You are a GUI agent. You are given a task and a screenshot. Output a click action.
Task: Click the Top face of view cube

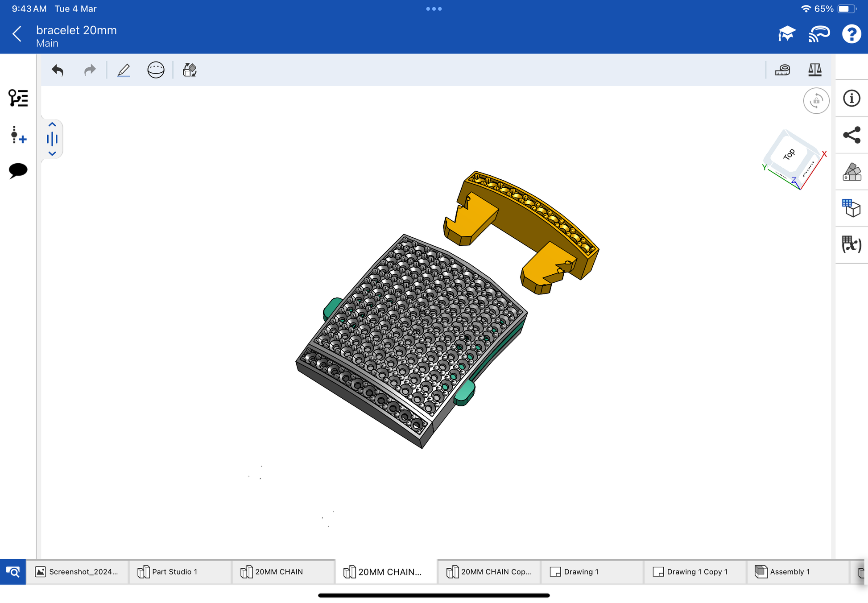789,154
